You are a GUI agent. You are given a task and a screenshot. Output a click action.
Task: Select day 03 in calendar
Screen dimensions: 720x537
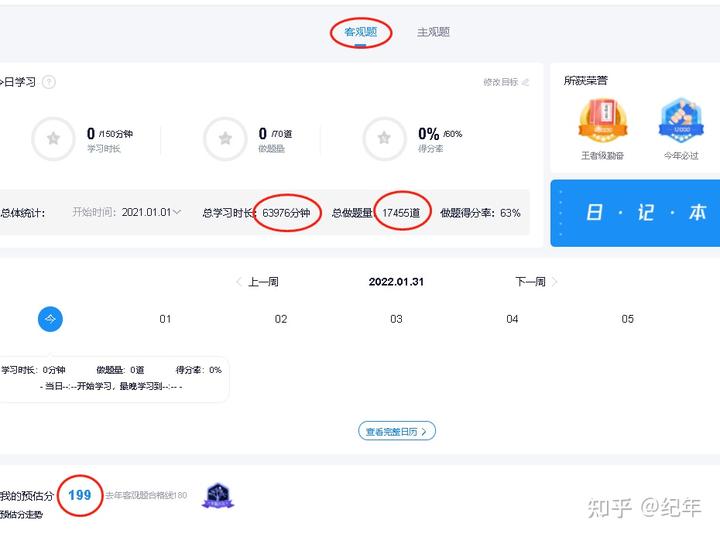[396, 319]
